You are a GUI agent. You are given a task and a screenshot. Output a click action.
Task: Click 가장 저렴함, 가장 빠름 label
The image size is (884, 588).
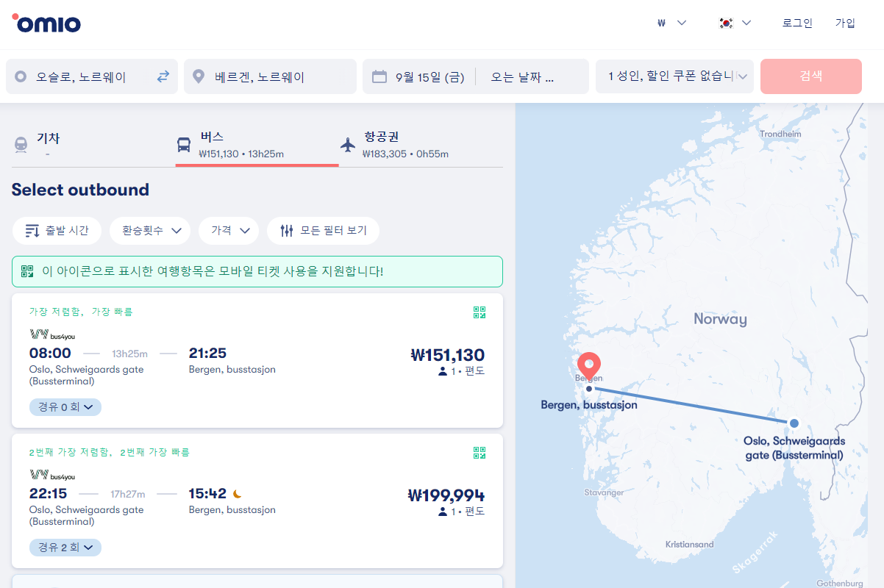click(81, 312)
